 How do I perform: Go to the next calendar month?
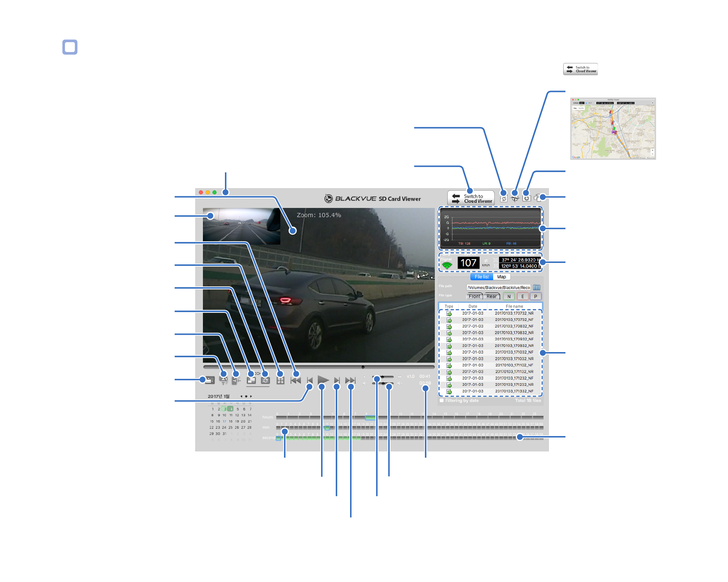[x=251, y=396]
